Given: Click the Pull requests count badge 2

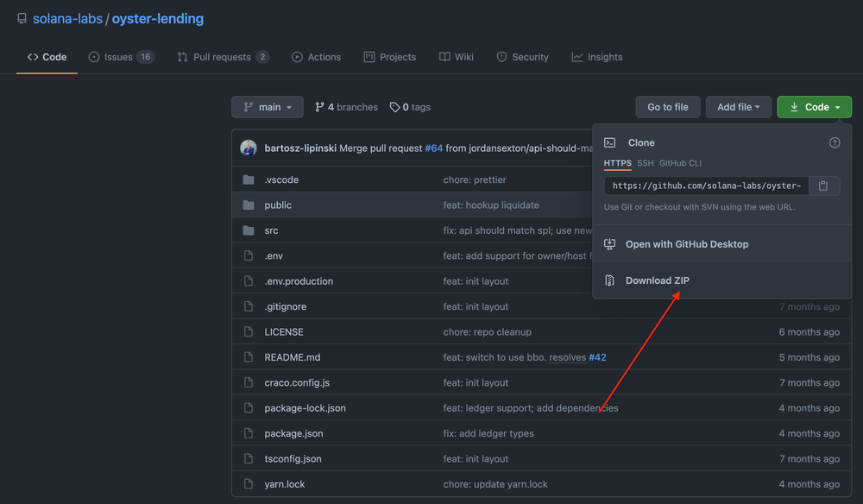Looking at the screenshot, I should click(262, 57).
